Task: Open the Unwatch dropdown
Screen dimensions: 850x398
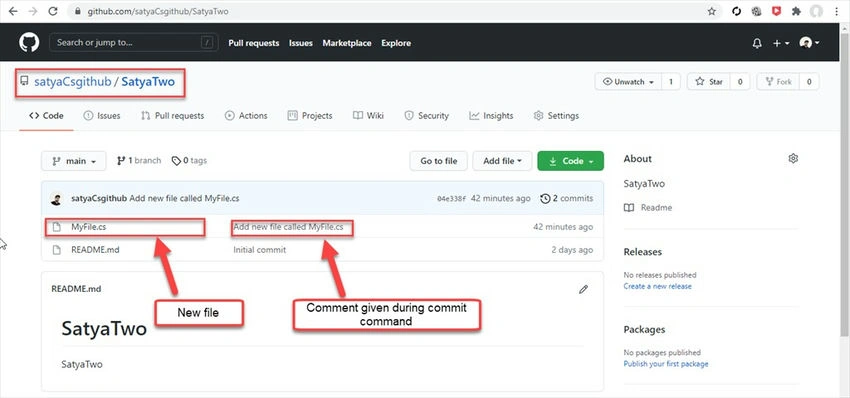Action: [628, 82]
